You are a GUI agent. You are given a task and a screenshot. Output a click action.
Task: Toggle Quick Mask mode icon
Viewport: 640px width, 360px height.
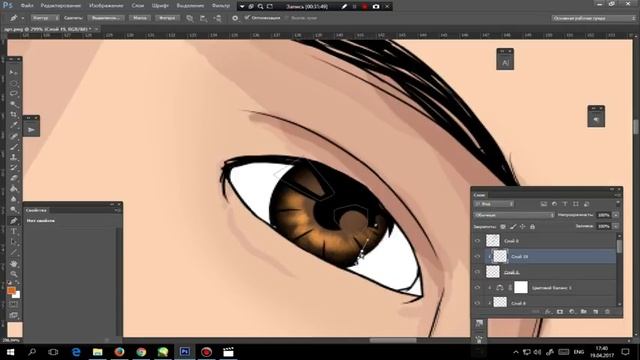(x=13, y=304)
